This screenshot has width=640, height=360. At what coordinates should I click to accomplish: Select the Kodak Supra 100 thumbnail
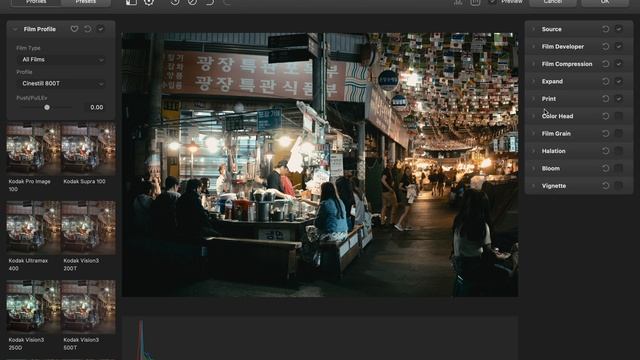tap(89, 149)
